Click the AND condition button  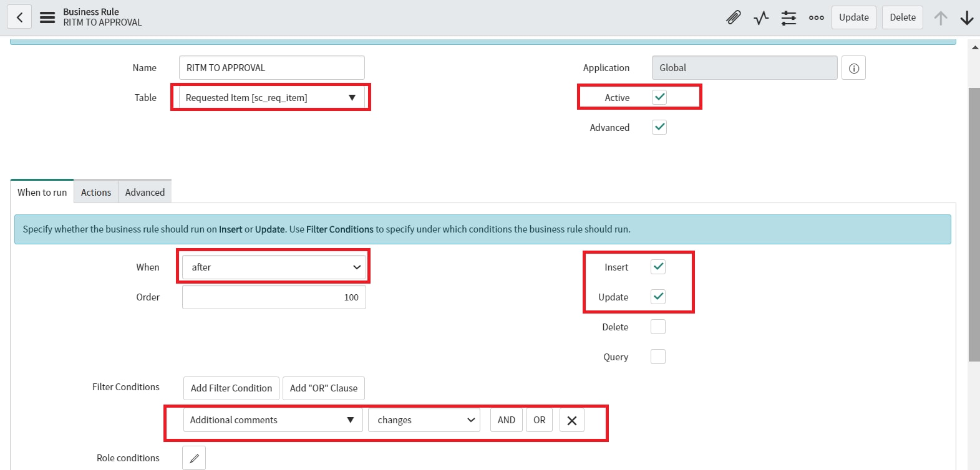point(507,420)
